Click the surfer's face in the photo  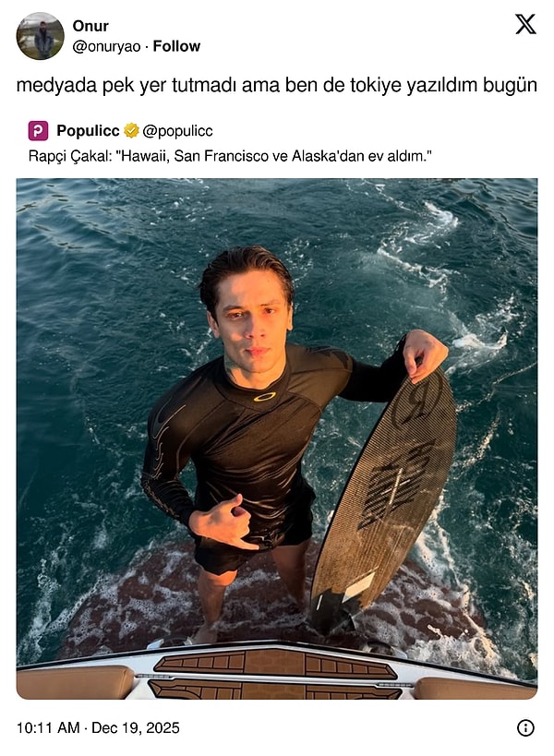tap(252, 326)
